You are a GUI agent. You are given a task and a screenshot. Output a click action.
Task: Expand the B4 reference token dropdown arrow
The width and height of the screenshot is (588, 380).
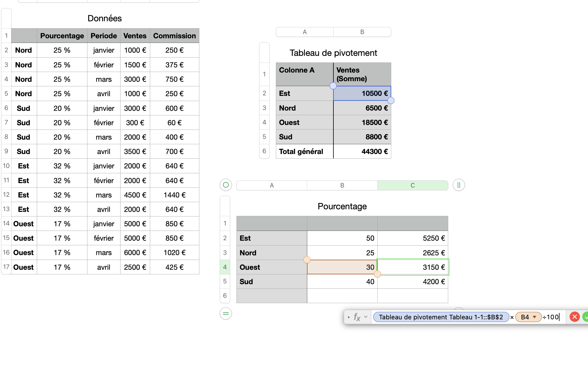click(534, 317)
